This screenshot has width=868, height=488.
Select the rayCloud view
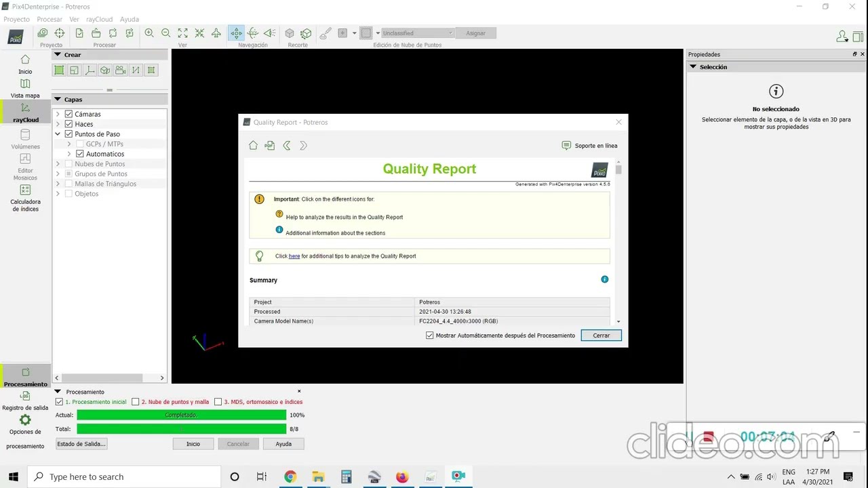tap(25, 113)
